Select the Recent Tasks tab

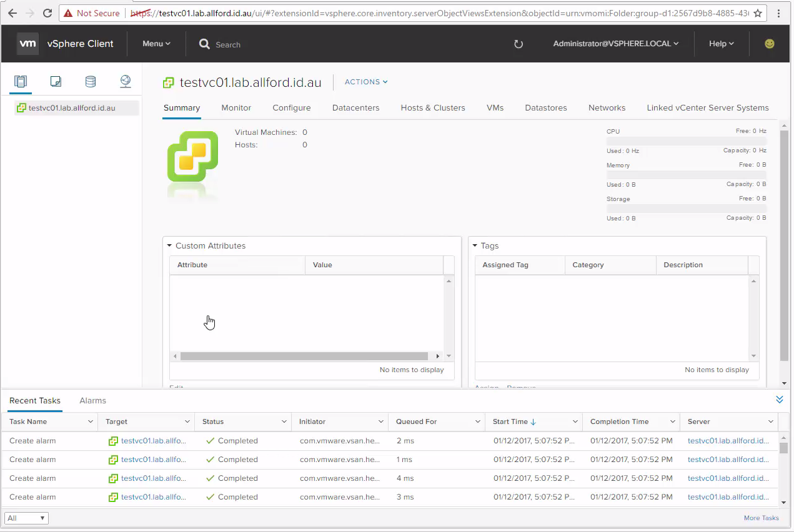[35, 401]
